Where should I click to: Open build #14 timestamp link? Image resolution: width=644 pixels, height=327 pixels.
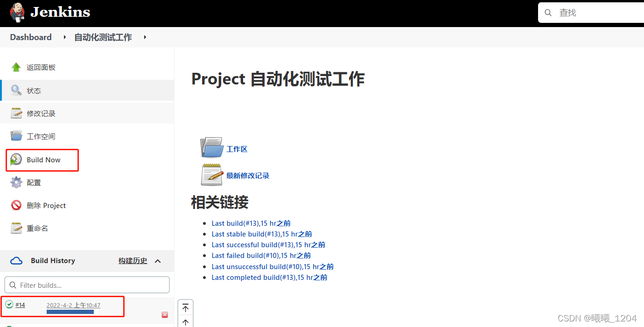click(x=73, y=305)
